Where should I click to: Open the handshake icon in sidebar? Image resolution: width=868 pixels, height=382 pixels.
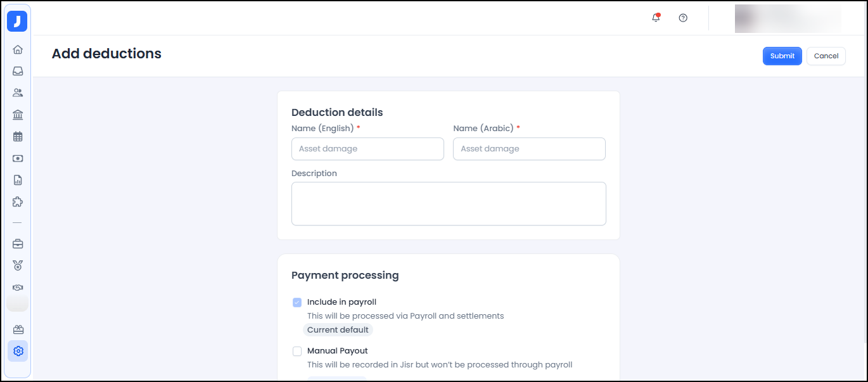(x=18, y=288)
